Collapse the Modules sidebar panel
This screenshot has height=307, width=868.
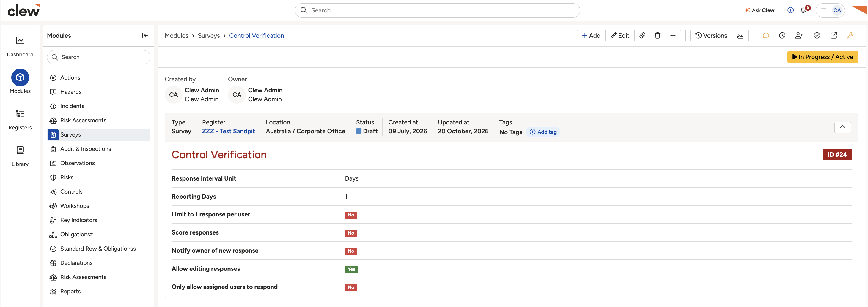pyautogui.click(x=145, y=35)
